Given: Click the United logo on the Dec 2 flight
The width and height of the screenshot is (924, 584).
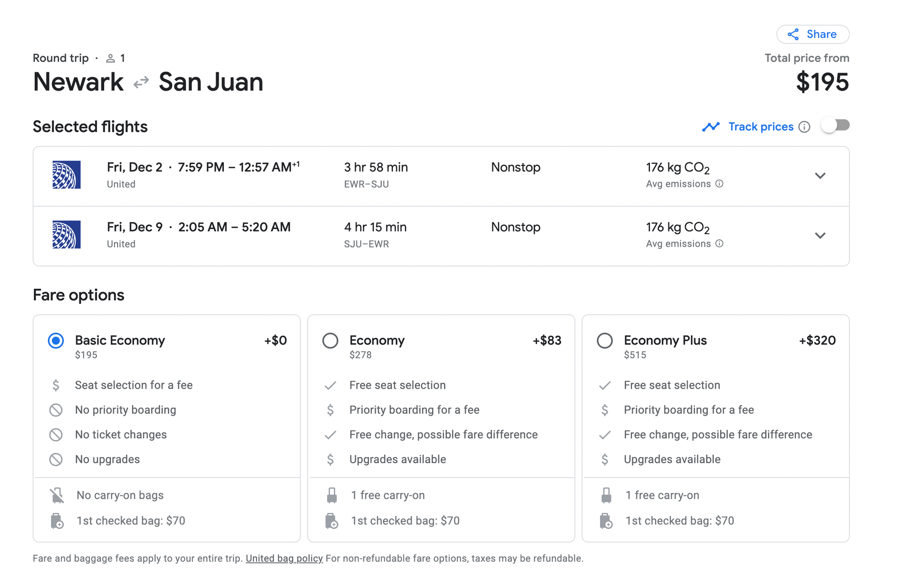Looking at the screenshot, I should [x=66, y=175].
